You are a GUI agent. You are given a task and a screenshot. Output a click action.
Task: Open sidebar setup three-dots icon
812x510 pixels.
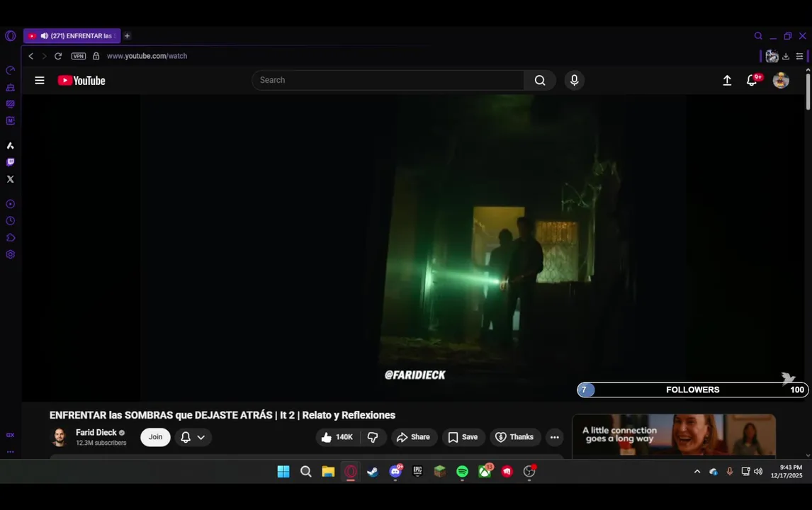click(11, 451)
